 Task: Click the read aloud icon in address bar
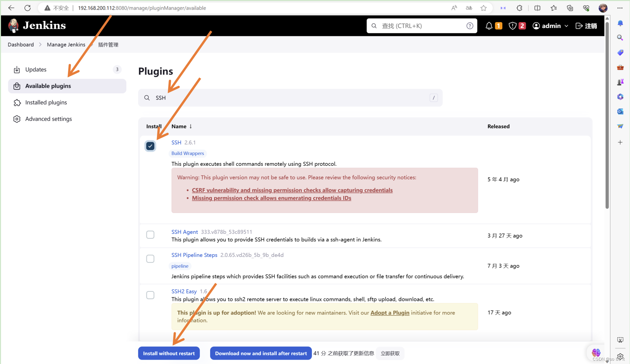coord(454,8)
